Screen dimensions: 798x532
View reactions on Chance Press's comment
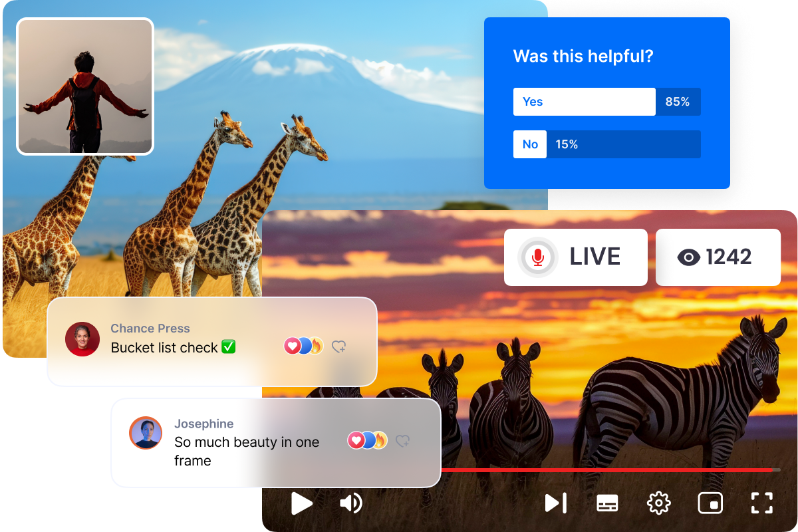click(303, 346)
